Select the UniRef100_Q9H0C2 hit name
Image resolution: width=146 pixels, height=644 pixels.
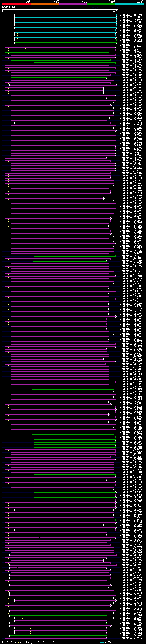click(131, 351)
